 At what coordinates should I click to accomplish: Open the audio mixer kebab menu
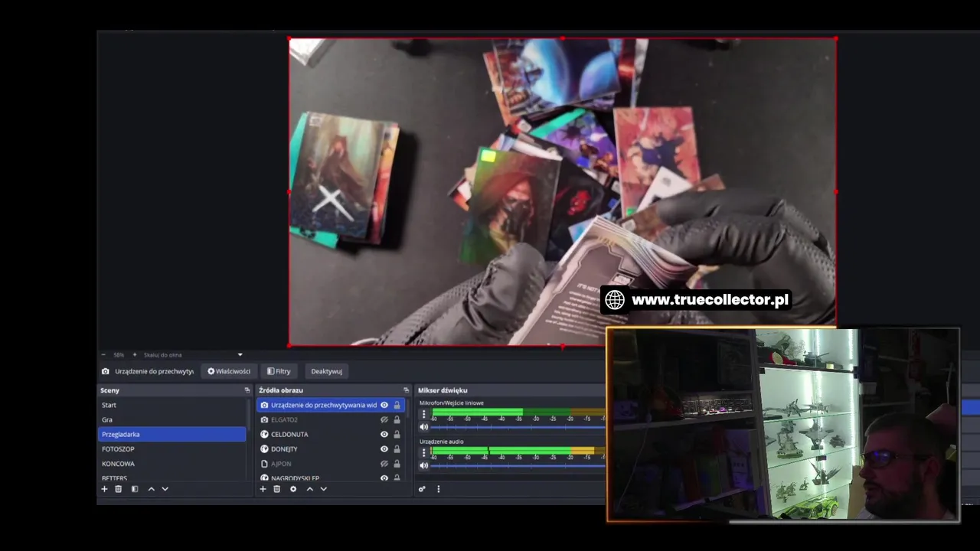438,489
